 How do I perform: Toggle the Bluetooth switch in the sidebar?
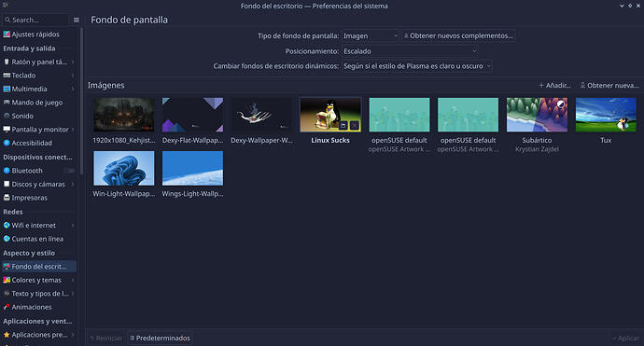tap(69, 171)
